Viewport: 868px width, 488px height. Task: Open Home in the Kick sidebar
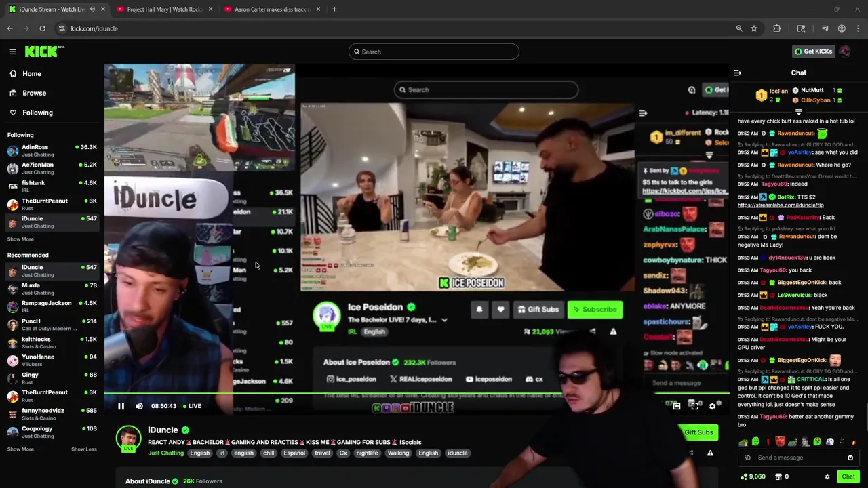pos(26,73)
